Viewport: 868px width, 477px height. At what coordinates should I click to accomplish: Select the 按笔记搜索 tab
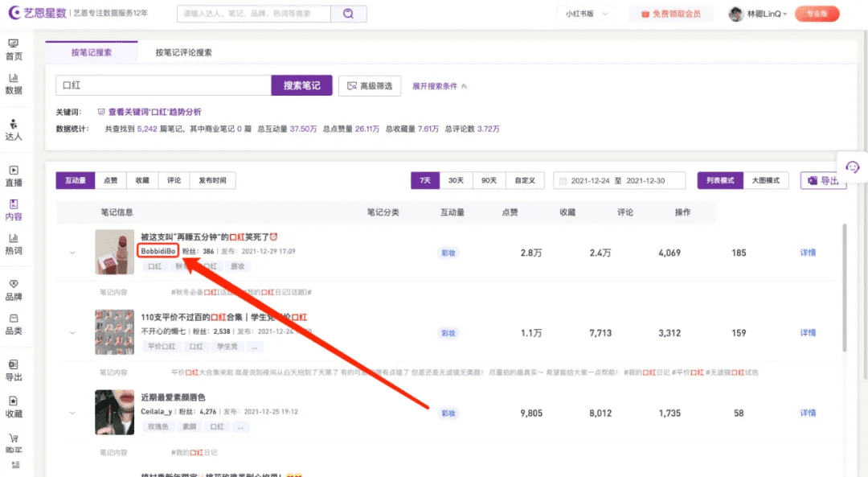point(92,53)
